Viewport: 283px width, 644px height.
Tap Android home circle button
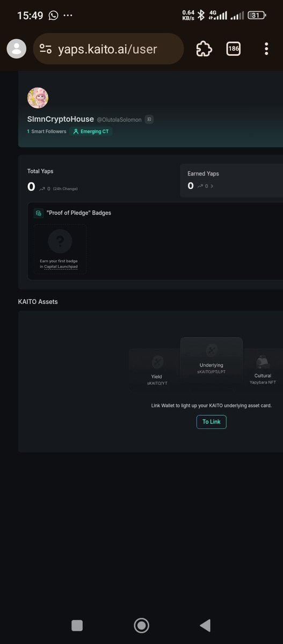142,625
